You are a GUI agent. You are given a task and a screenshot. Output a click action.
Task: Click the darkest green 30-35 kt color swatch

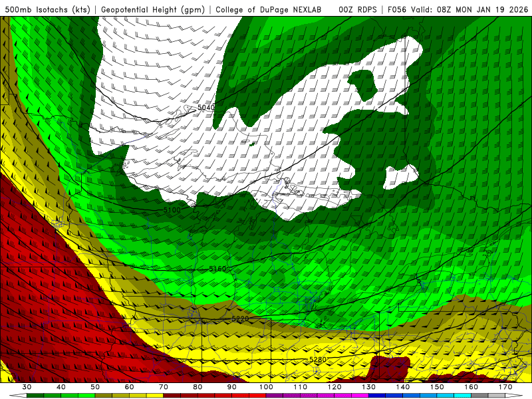(x=35, y=396)
